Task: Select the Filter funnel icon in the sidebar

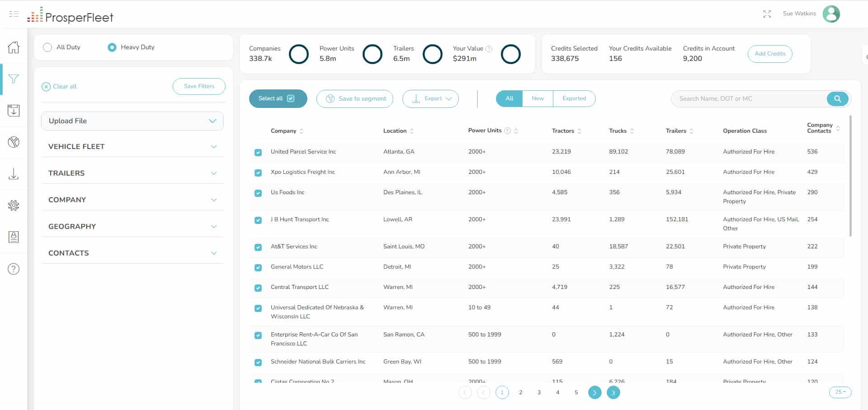Action: [x=14, y=79]
